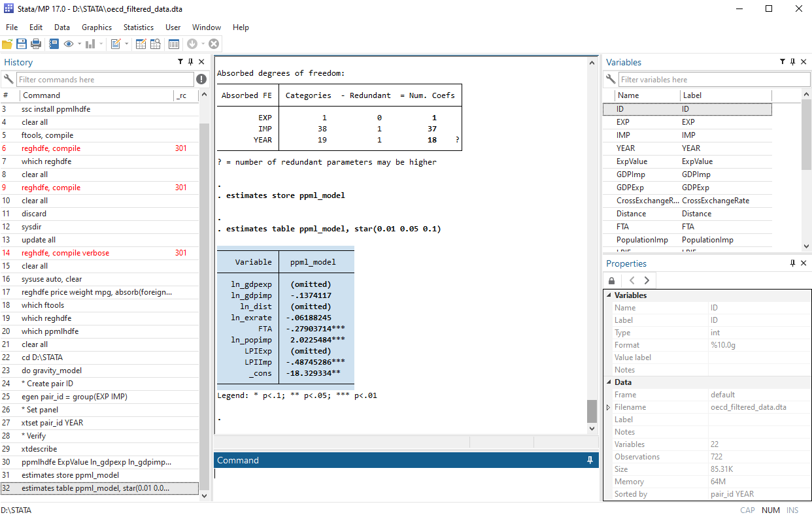
Task: Click the Open file folder icon
Action: click(x=7, y=44)
